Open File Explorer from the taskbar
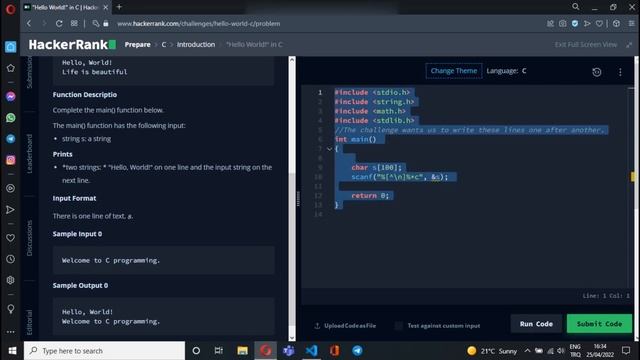This screenshot has width=640, height=360. (x=242, y=351)
